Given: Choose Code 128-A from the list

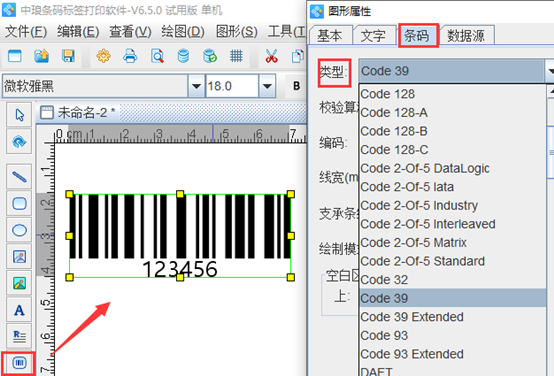Looking at the screenshot, I should click(x=452, y=113).
